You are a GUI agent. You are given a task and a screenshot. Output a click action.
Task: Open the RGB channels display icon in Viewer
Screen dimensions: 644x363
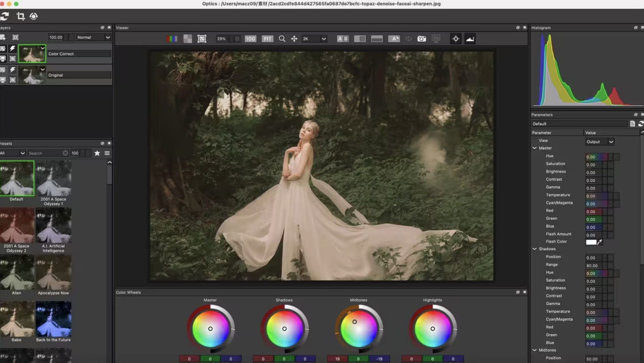(172, 38)
